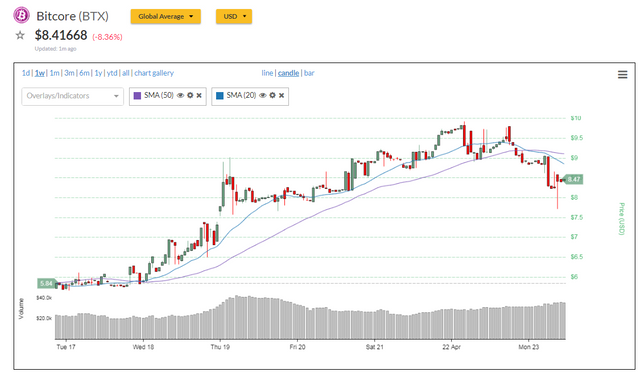
Task: Open the USD currency dropdown
Action: (234, 16)
